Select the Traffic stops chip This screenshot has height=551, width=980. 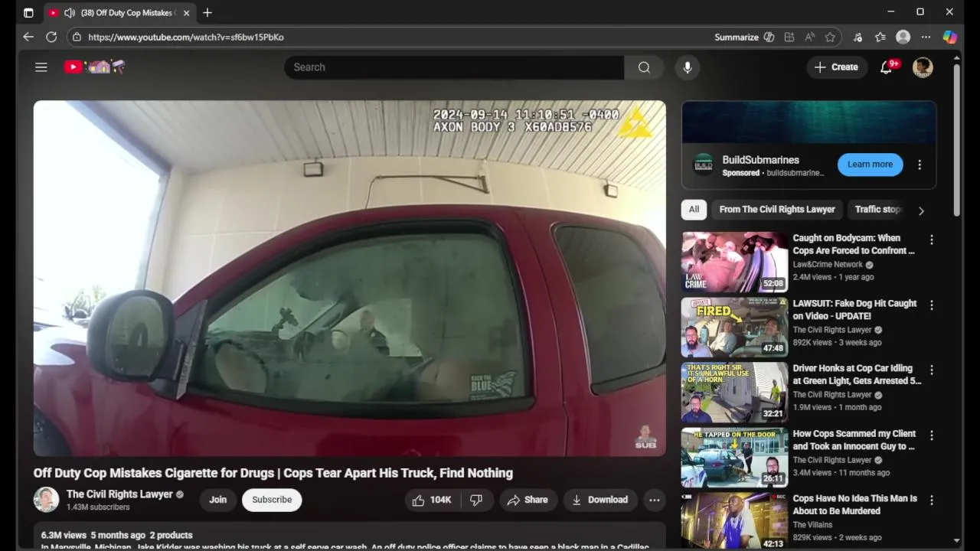pos(877,210)
